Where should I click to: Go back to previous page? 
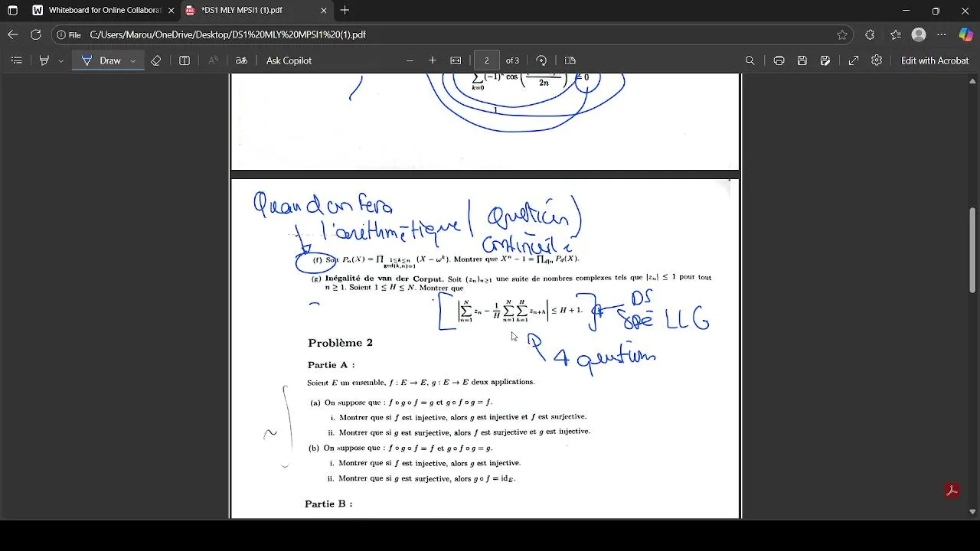(x=12, y=34)
